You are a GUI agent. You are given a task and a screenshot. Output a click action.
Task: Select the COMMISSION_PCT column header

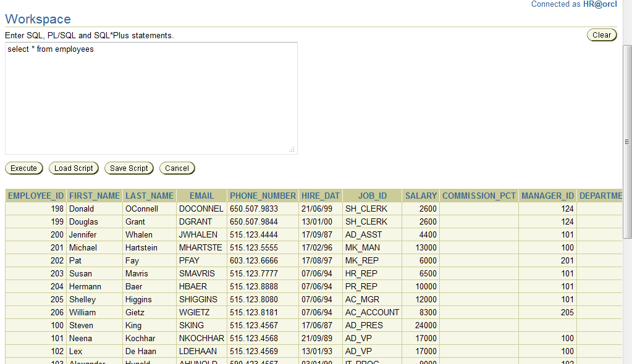click(x=479, y=196)
